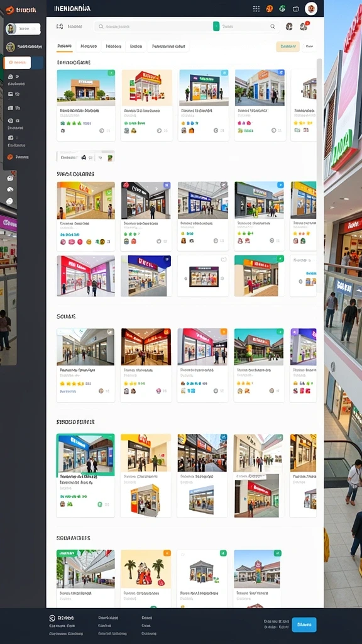Toggle empty checkbox on the small framed screen card
This screenshot has height=644, width=362.
[x=224, y=259]
